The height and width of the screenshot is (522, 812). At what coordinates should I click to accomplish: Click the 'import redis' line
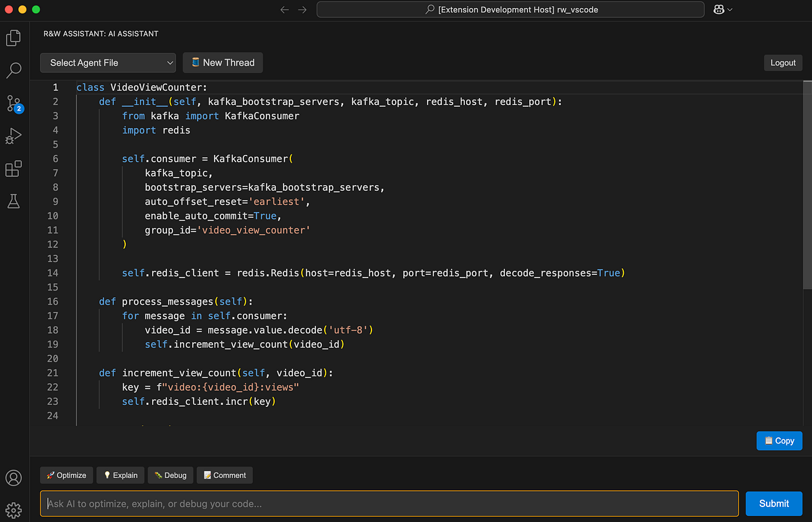click(156, 130)
